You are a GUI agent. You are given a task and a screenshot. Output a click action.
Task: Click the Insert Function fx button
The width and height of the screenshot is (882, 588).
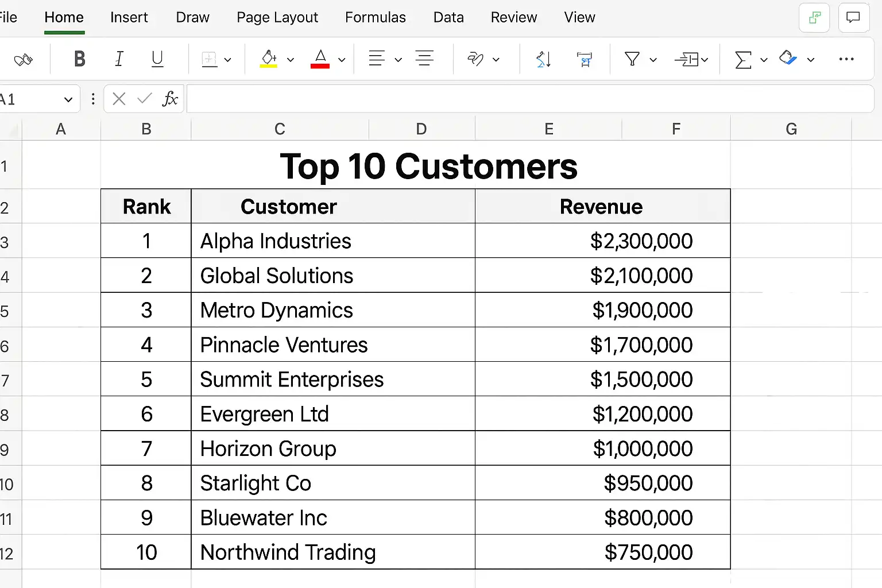coord(170,99)
